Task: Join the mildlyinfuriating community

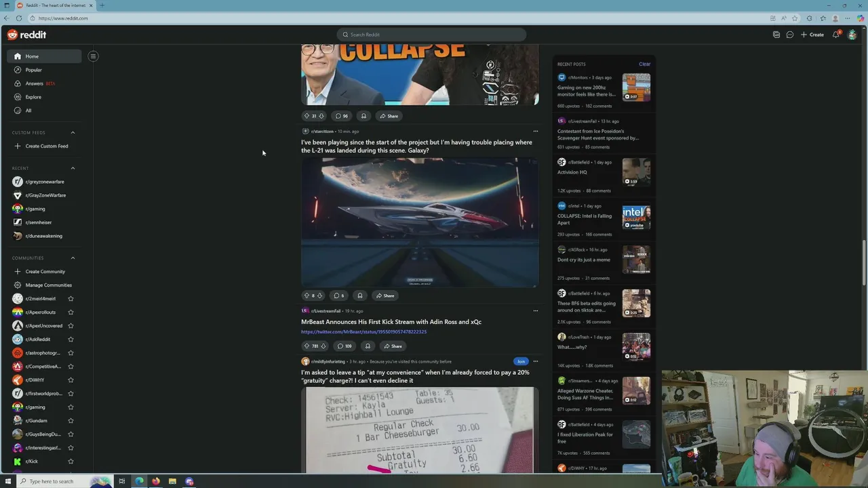Action: [x=521, y=361]
